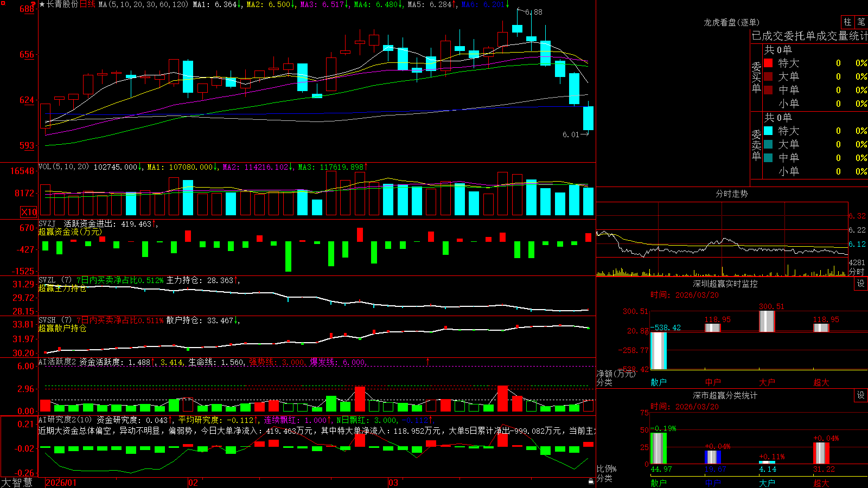Click the 2026/01 date on timeline
Image resolution: width=868 pixels, height=488 pixels.
(x=61, y=483)
